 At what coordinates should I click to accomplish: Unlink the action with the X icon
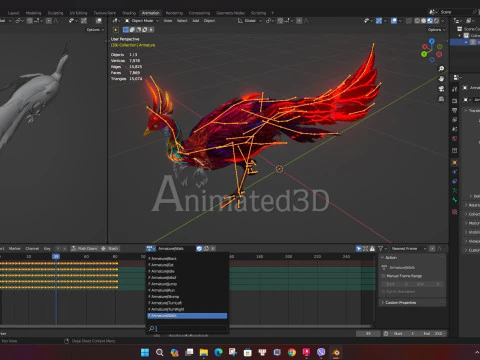pos(213,248)
